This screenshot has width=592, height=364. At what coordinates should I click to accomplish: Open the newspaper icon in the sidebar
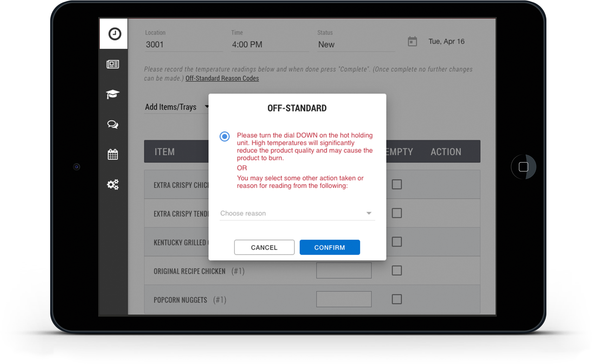[113, 64]
